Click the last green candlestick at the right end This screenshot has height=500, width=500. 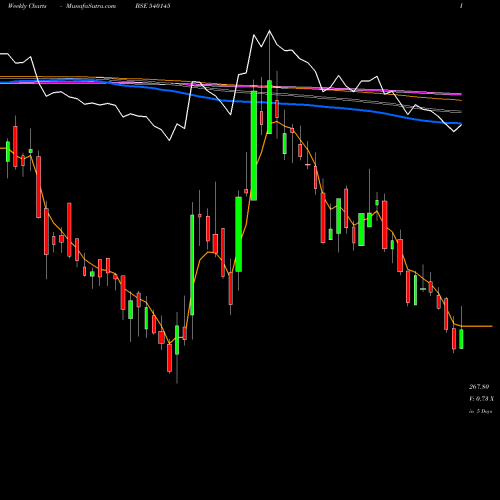pos(461,339)
